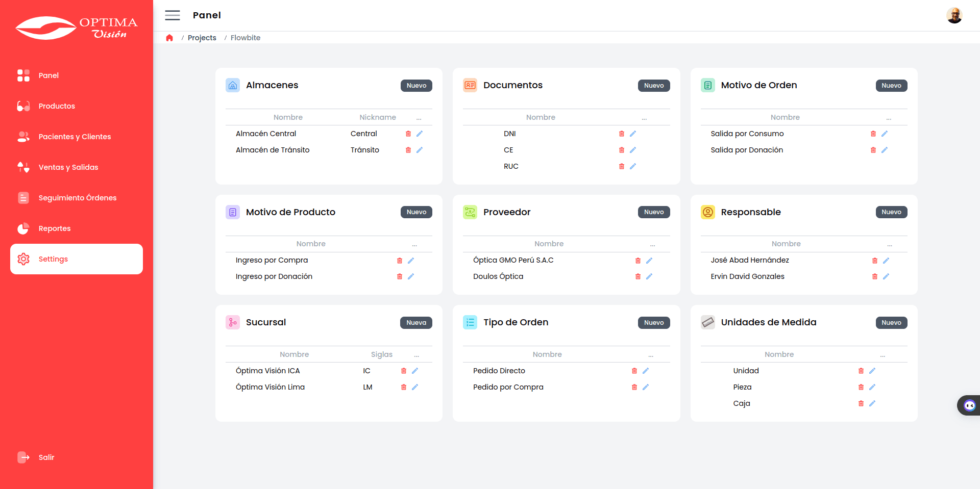
Task: Delete the Almacén Central row
Action: pyautogui.click(x=408, y=134)
